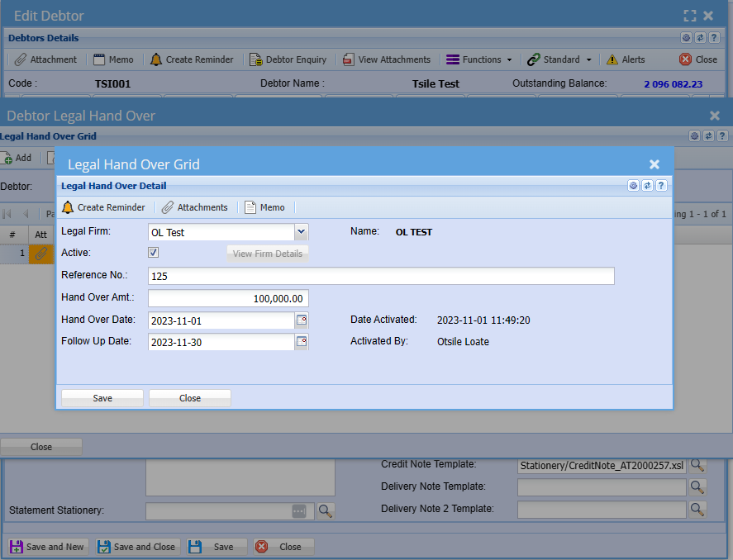
Task: Open the Functions dropdown menu
Action: (x=480, y=59)
